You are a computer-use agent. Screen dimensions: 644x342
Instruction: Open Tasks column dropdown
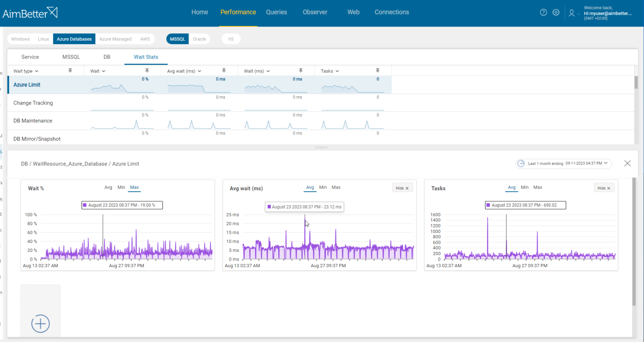coord(337,71)
